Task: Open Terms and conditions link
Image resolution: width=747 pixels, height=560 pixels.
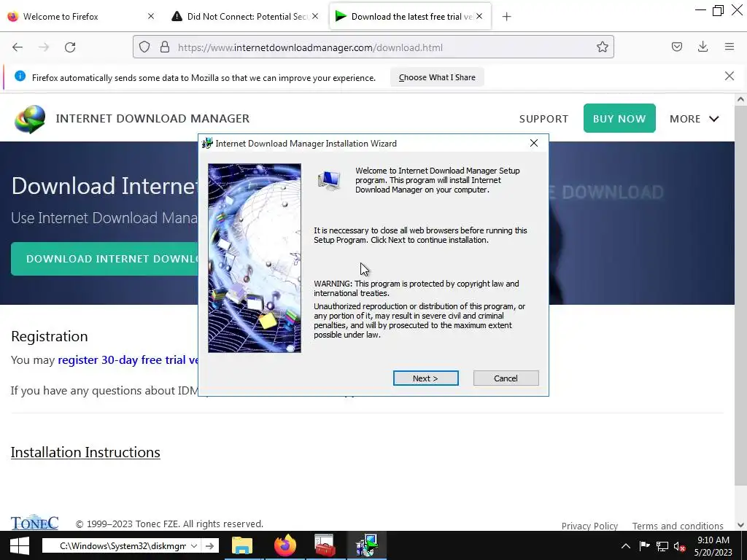Action: [678, 526]
